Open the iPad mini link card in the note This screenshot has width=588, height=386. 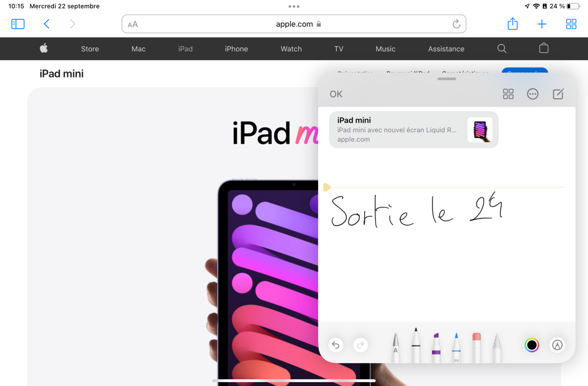pyautogui.click(x=414, y=130)
